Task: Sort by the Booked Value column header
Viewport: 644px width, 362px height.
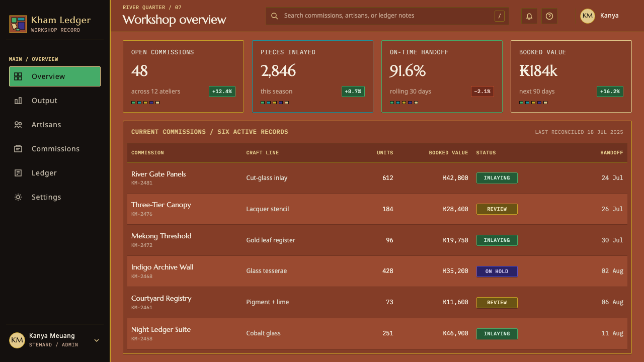Action: pyautogui.click(x=448, y=153)
